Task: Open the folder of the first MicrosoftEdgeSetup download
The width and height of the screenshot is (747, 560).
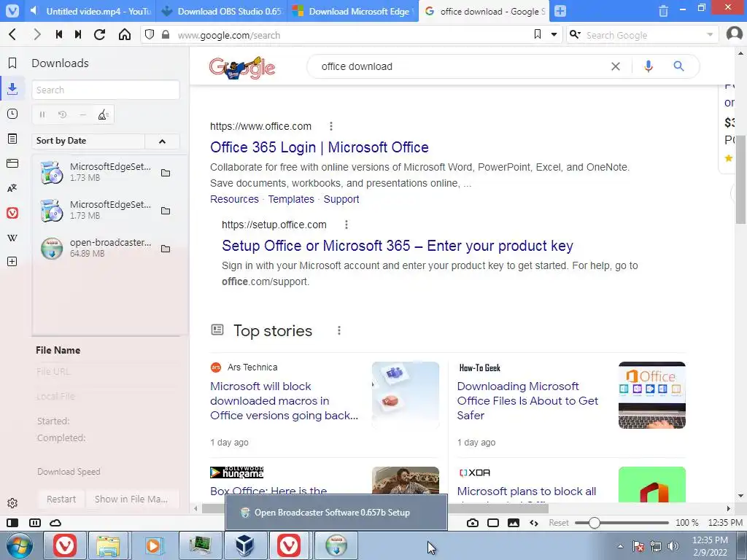Action: point(166,173)
